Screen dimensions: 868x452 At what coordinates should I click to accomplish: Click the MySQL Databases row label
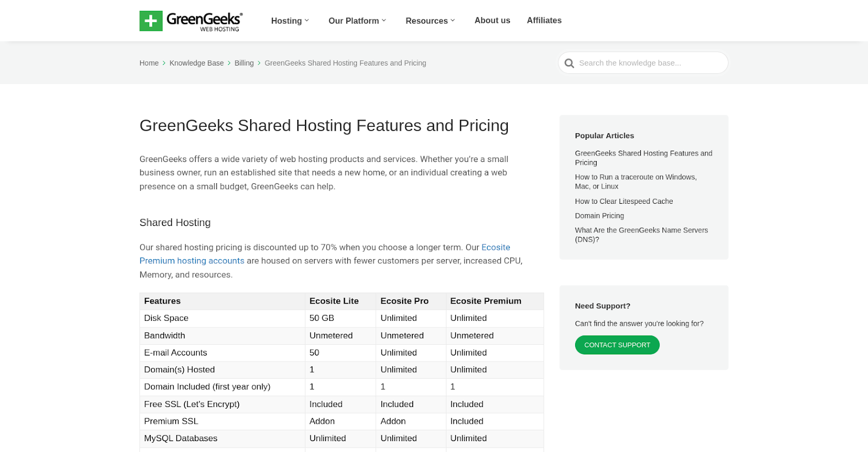click(x=181, y=438)
